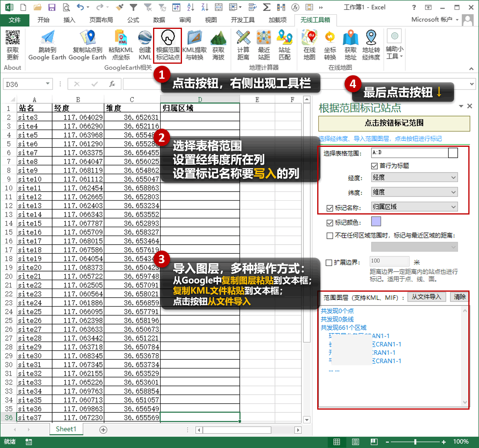
Task: Click the zoom slider handle
Action: [x=415, y=442]
